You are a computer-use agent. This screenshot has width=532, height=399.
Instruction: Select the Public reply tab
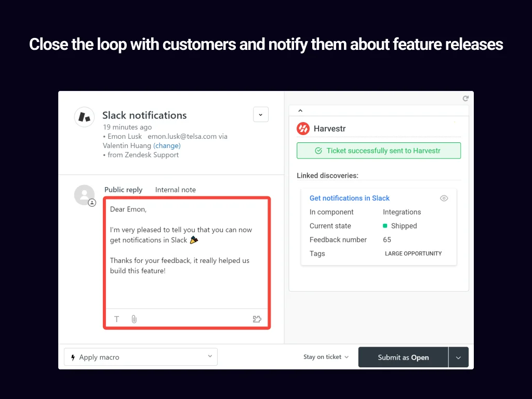123,190
